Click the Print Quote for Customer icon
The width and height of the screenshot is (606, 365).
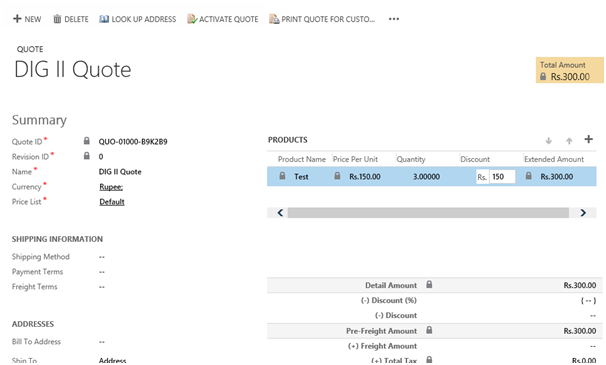pyautogui.click(x=274, y=19)
